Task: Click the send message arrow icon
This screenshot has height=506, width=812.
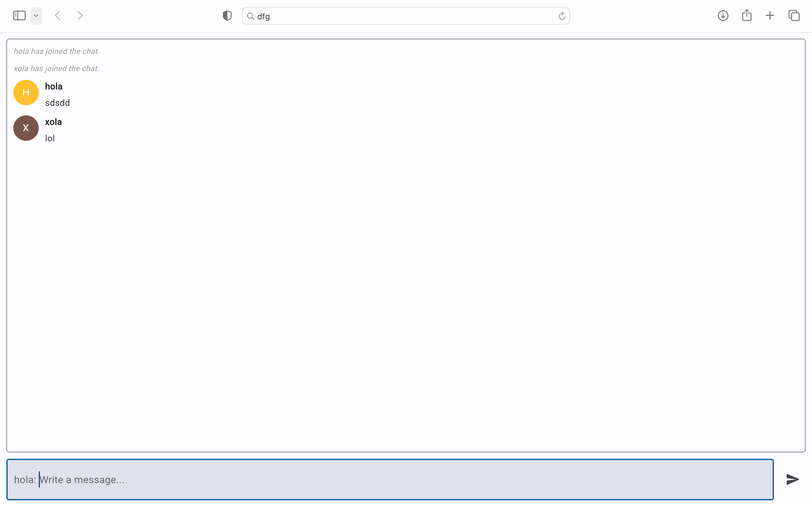Action: pyautogui.click(x=792, y=479)
